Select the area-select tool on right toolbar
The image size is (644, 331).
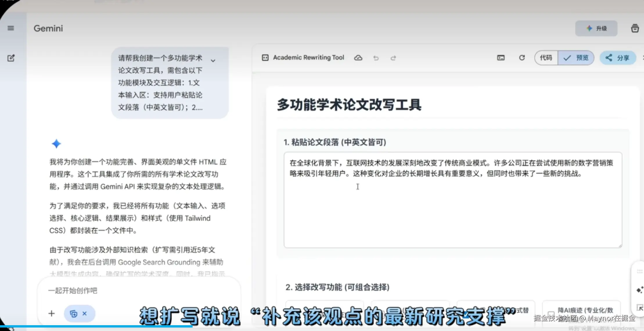(640, 307)
